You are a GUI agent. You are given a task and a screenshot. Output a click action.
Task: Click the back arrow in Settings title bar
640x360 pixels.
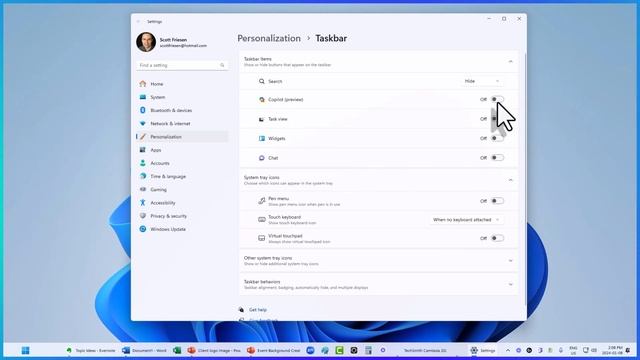[x=138, y=21]
